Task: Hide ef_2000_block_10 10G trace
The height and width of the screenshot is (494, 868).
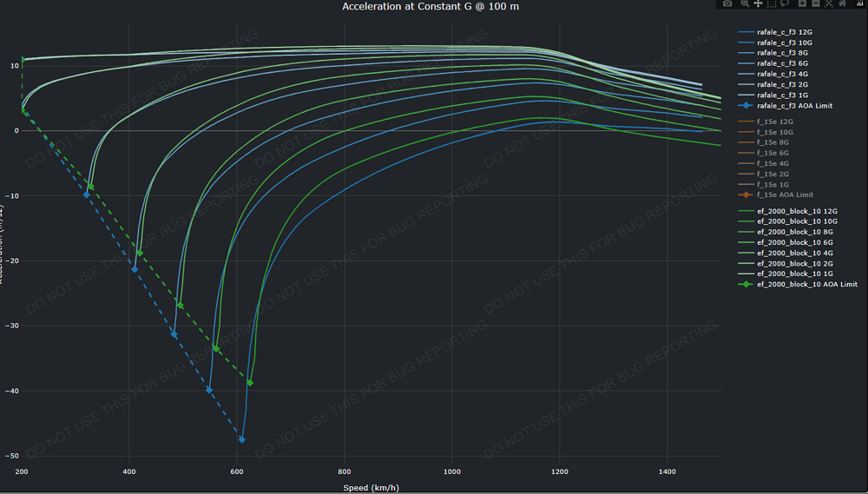Action: point(788,221)
